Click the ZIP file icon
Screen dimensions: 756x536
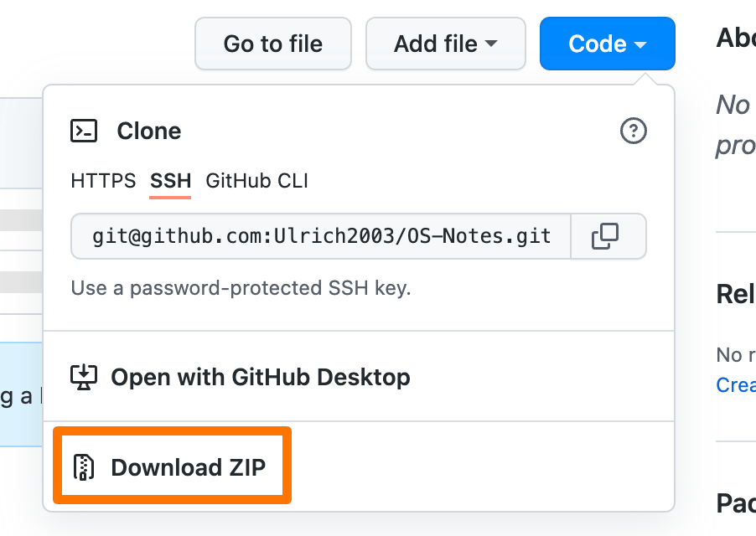(84, 467)
